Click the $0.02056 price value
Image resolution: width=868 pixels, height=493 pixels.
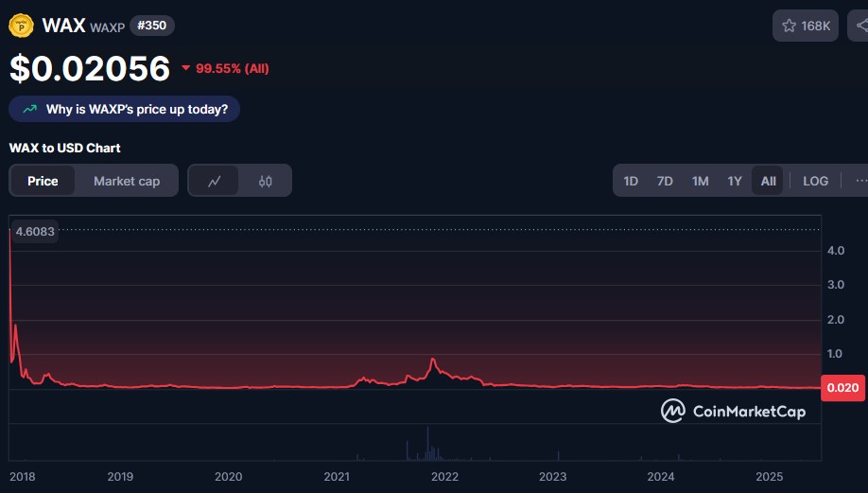pos(90,68)
